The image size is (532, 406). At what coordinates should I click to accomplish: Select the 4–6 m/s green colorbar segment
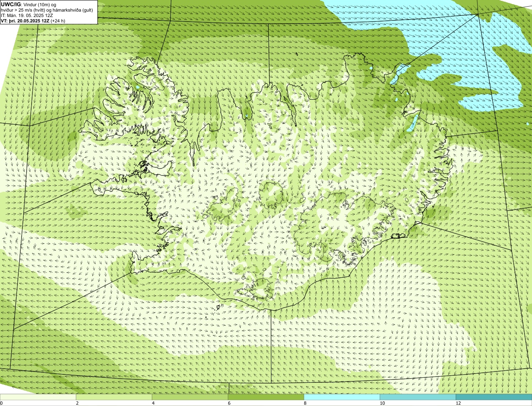tap(190, 397)
